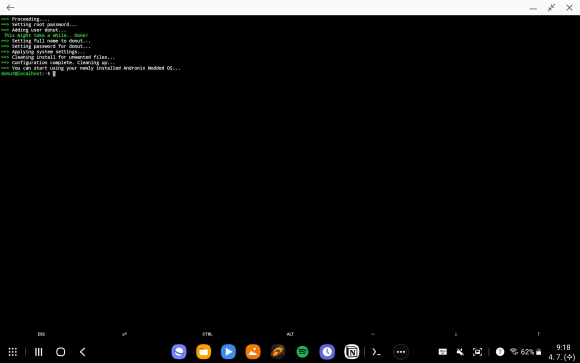Launch Notion from the taskbar
The image size is (580, 363).
(352, 352)
